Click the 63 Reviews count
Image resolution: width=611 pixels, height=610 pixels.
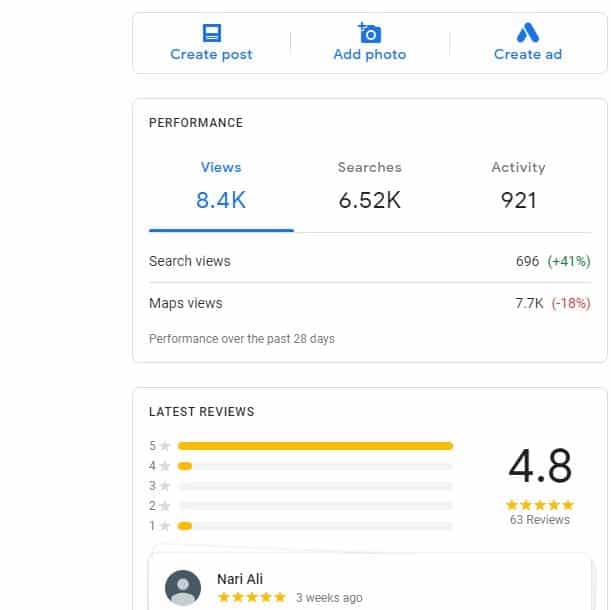540,520
